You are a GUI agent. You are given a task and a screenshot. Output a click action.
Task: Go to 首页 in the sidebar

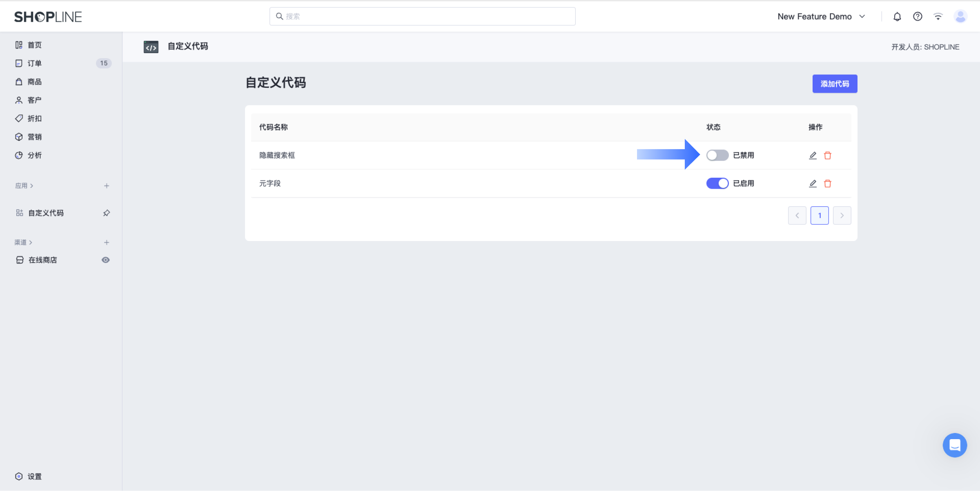tap(34, 45)
